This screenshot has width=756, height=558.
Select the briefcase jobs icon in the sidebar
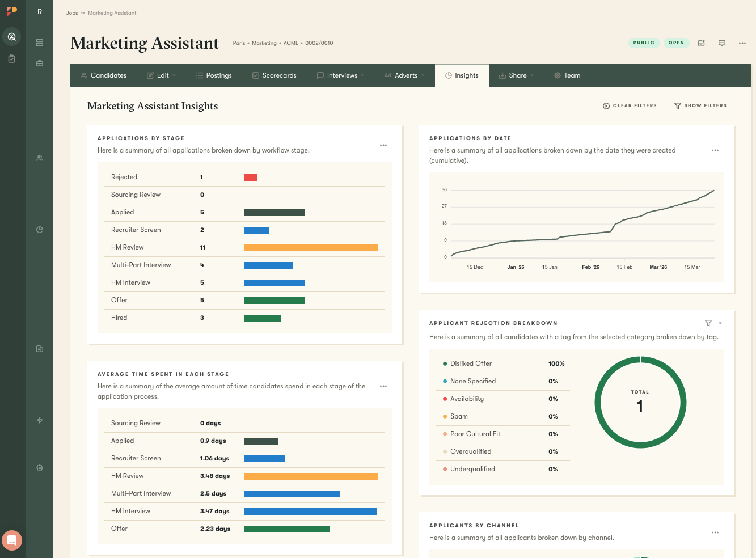coord(39,63)
